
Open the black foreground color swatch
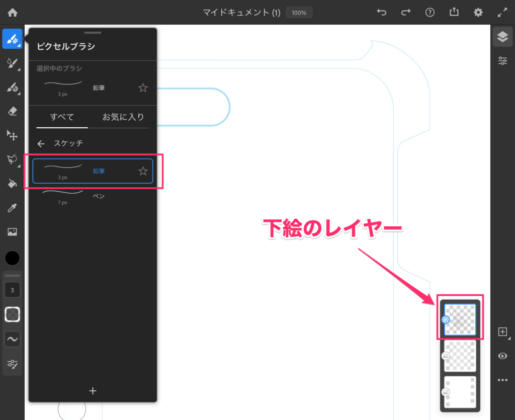coord(13,259)
